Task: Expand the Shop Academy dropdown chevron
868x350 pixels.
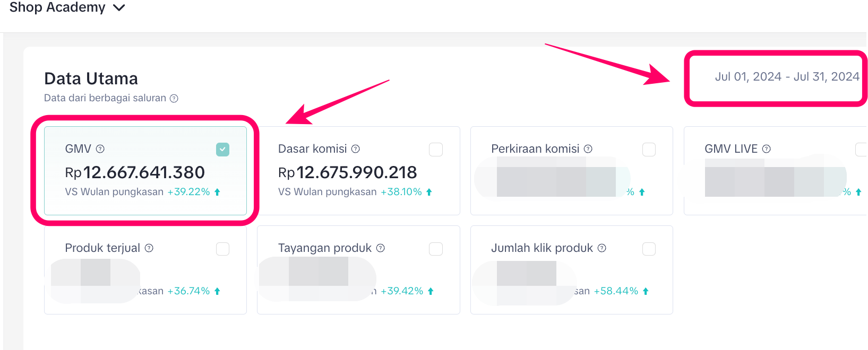Action: [119, 8]
